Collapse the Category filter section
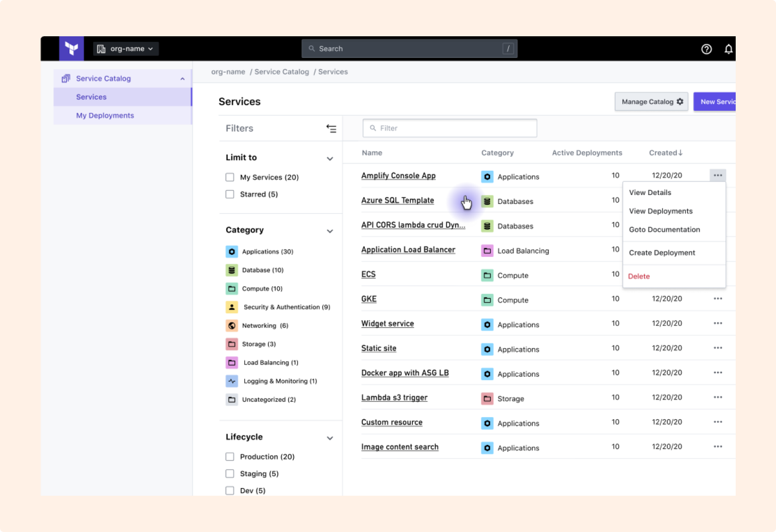Image resolution: width=776 pixels, height=532 pixels. click(330, 231)
